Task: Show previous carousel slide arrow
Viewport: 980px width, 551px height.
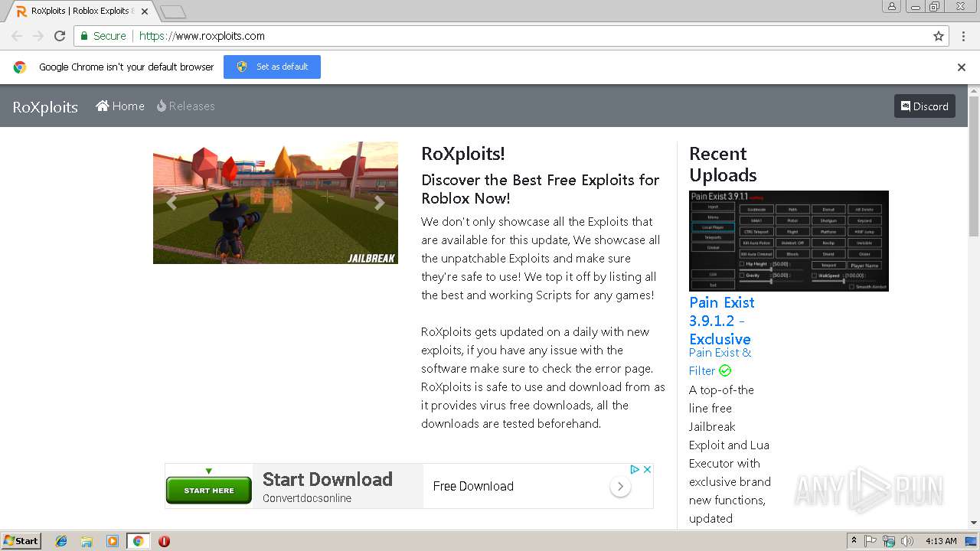Action: pyautogui.click(x=171, y=203)
